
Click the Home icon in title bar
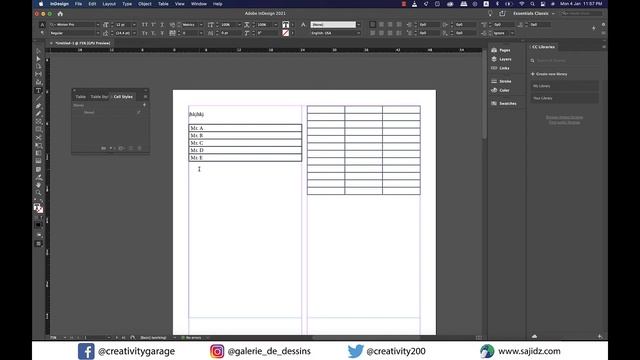click(x=60, y=13)
